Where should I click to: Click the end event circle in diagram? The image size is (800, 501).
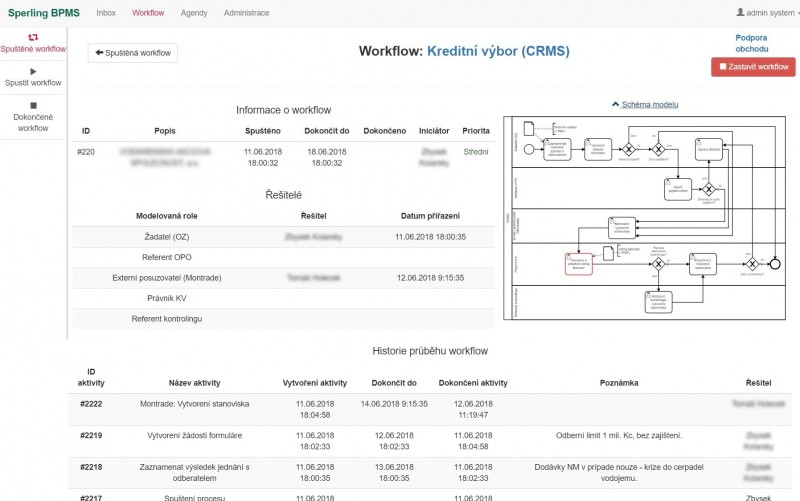point(775,263)
